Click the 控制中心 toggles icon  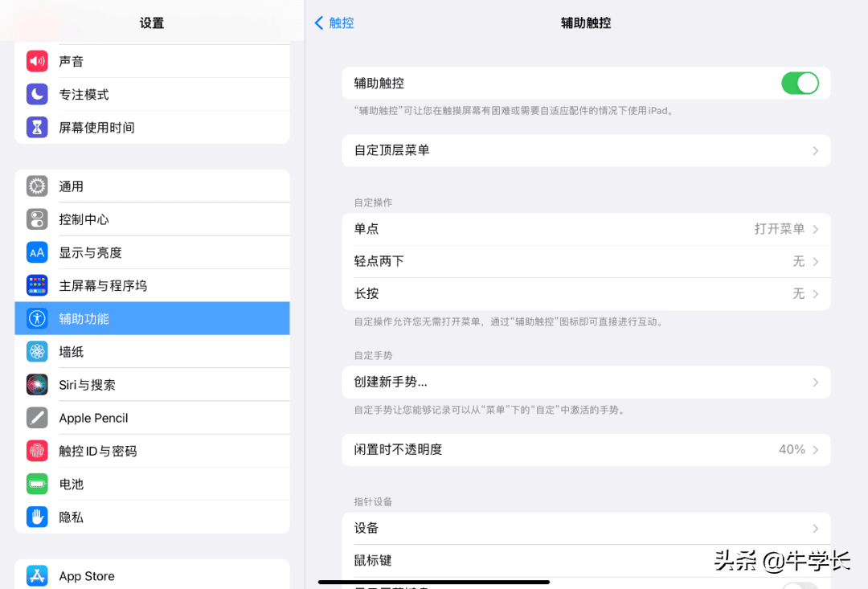pos(37,219)
